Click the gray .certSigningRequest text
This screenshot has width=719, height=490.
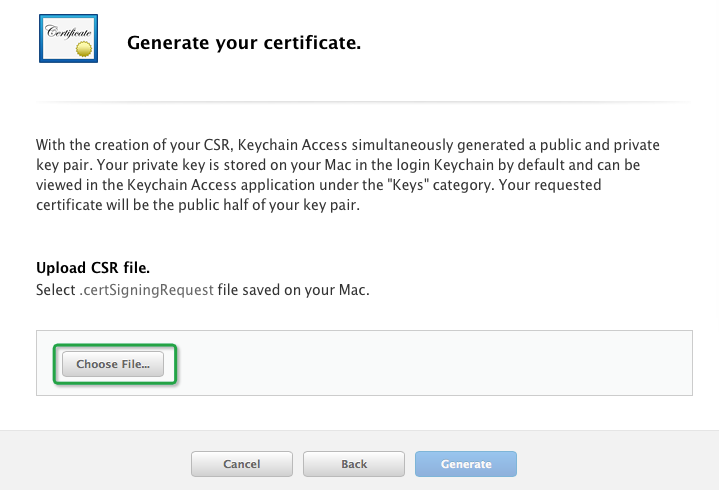(146, 290)
